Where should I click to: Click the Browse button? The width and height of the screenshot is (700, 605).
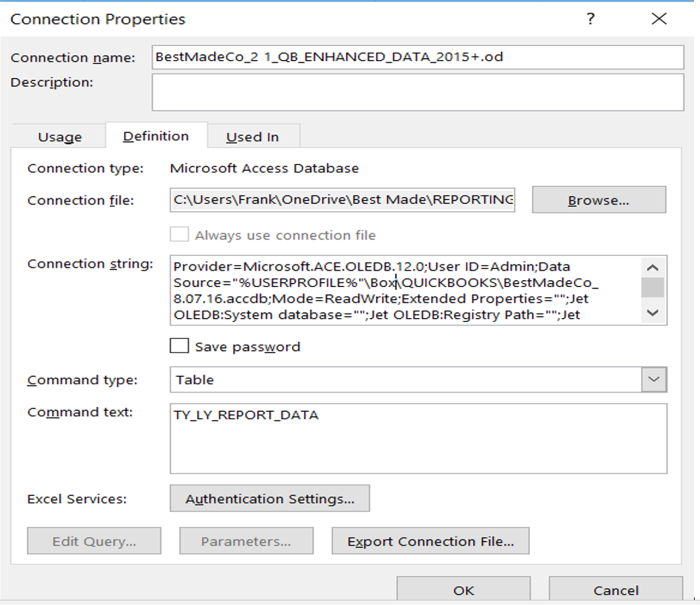(x=599, y=200)
